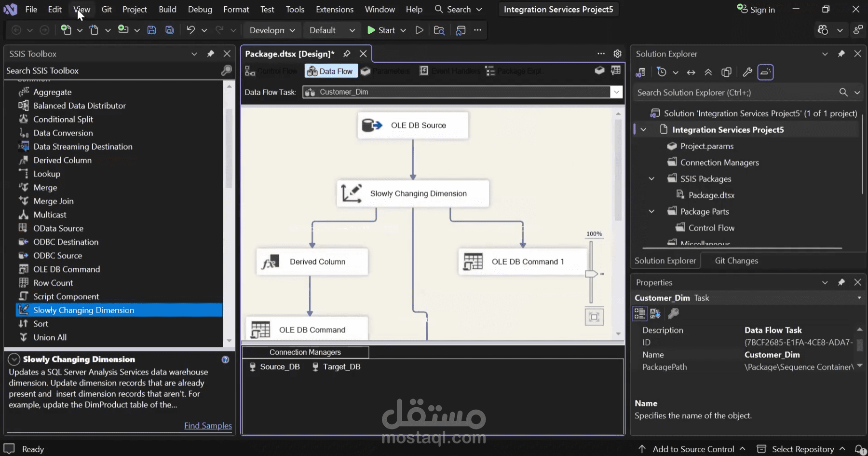Image resolution: width=868 pixels, height=456 pixels.
Task: Click the Save All icon
Action: [x=169, y=30]
